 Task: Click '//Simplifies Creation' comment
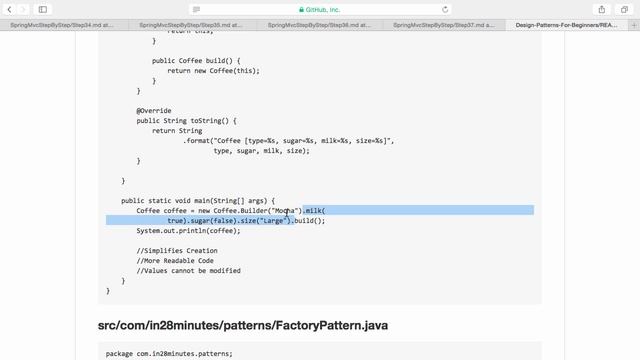click(177, 251)
